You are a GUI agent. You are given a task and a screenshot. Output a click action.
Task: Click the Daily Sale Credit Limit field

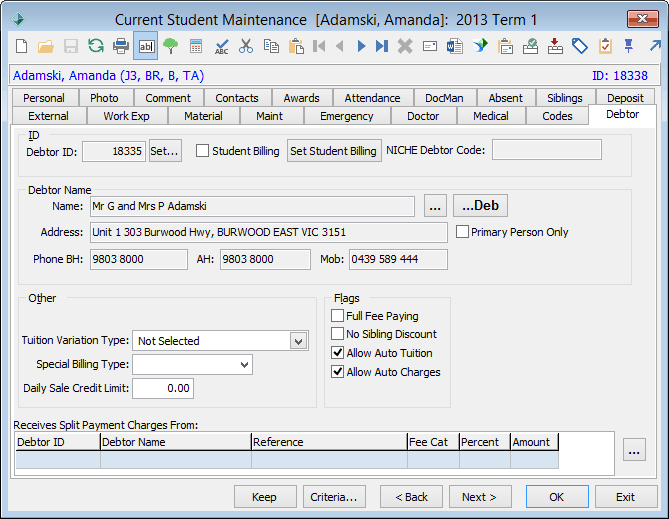point(163,388)
